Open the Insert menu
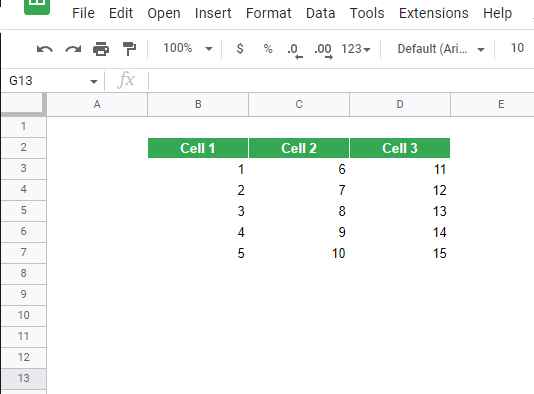The height and width of the screenshot is (394, 534). [x=213, y=13]
